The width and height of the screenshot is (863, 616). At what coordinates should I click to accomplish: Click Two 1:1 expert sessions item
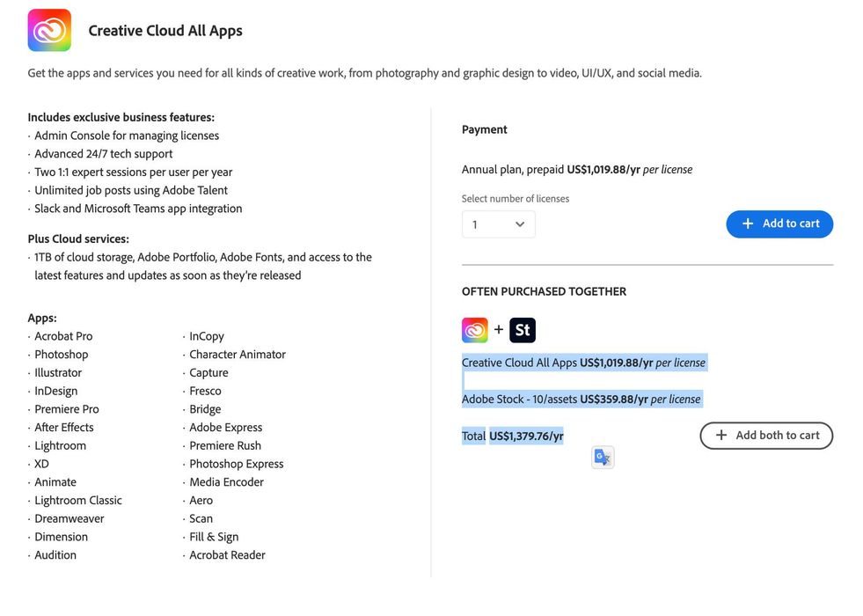coord(133,172)
